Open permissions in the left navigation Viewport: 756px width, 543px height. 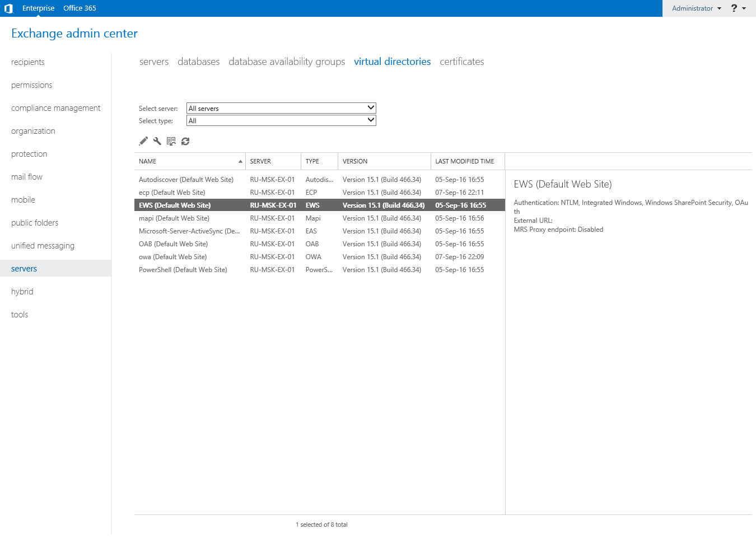click(32, 85)
